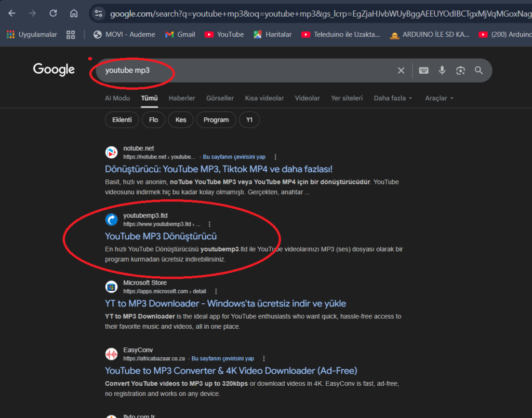Open the on-screen keyboard input tool

point(424,71)
